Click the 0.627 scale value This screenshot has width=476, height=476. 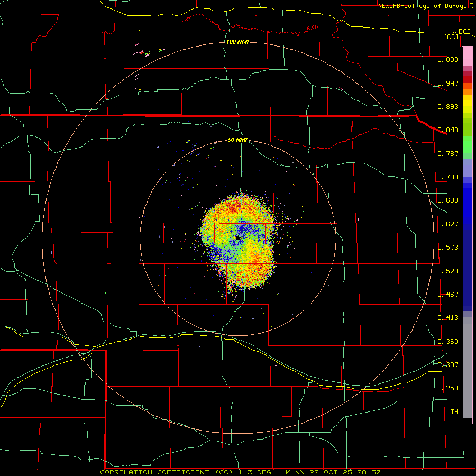(448, 224)
